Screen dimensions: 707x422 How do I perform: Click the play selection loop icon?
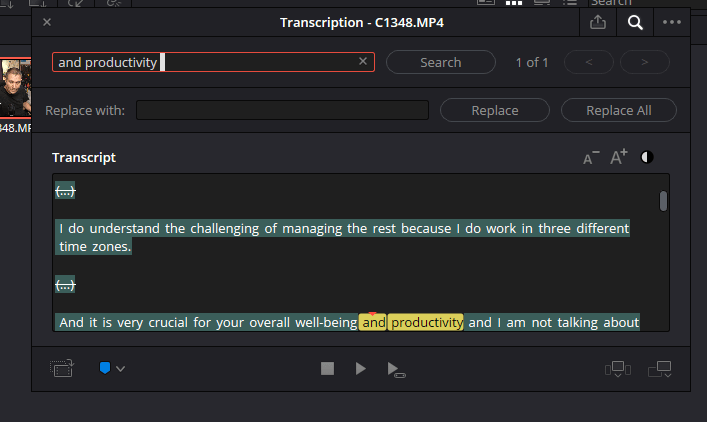[x=396, y=370]
